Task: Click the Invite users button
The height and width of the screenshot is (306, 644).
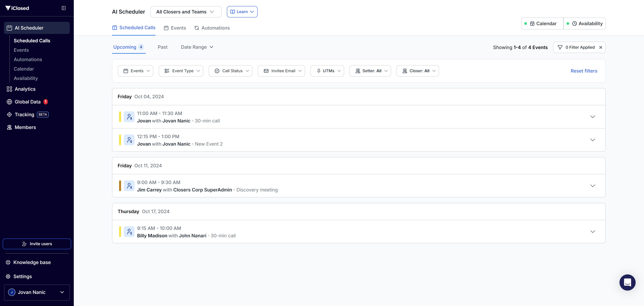Action: 37,244
